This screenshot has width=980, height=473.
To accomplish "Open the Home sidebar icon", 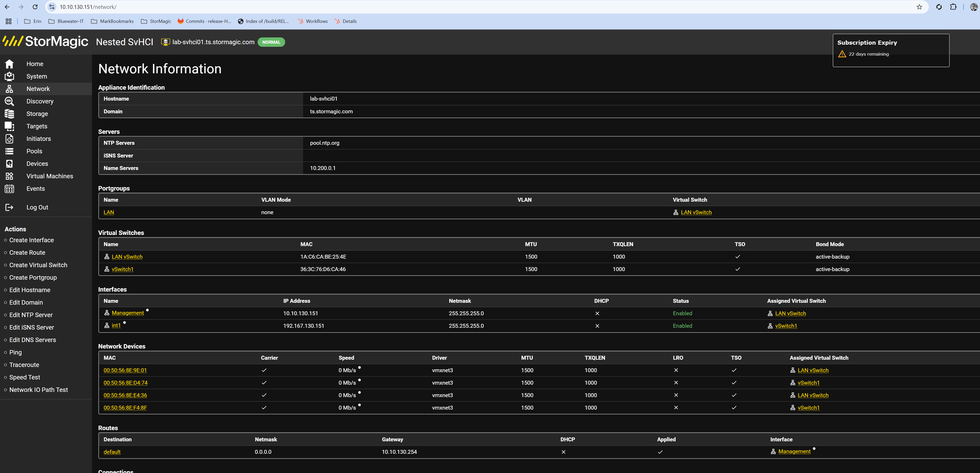I will 9,64.
